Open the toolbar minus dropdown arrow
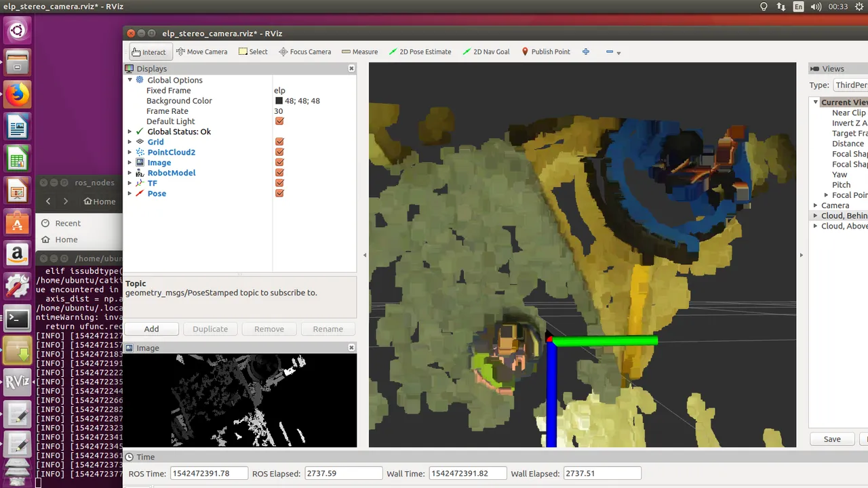Image resolution: width=868 pixels, height=488 pixels. coord(618,52)
